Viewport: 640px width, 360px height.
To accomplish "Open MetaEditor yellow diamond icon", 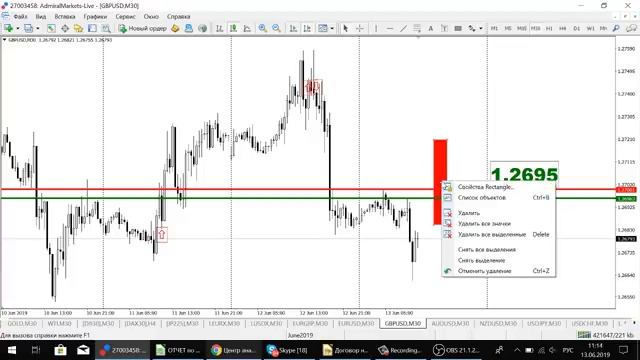I will (175, 28).
